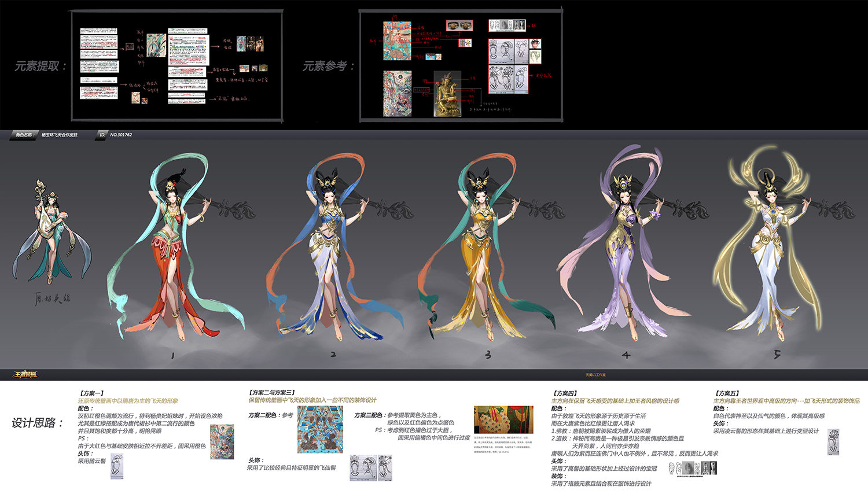Click the 【方案二与方案三】 heading

pyautogui.click(x=272, y=393)
